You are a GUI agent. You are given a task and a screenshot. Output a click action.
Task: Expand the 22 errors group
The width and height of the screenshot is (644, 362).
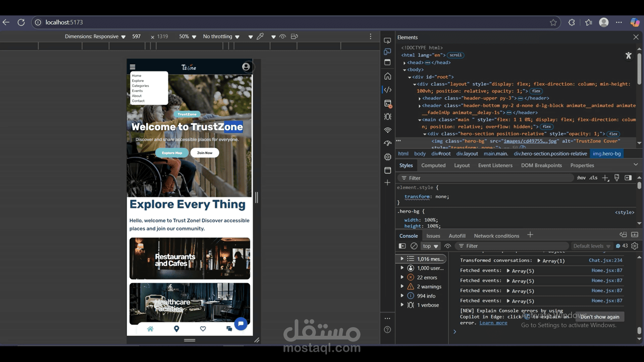coord(402,277)
